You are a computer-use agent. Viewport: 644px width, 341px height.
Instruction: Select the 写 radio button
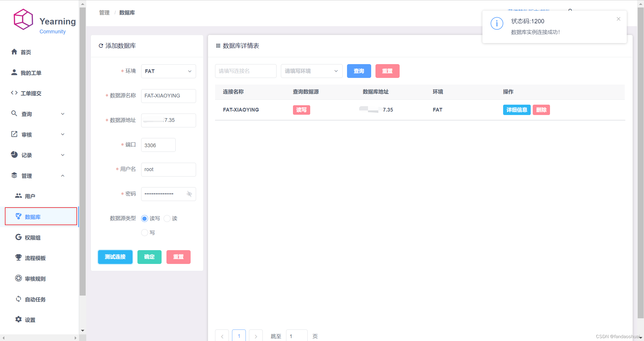click(145, 233)
